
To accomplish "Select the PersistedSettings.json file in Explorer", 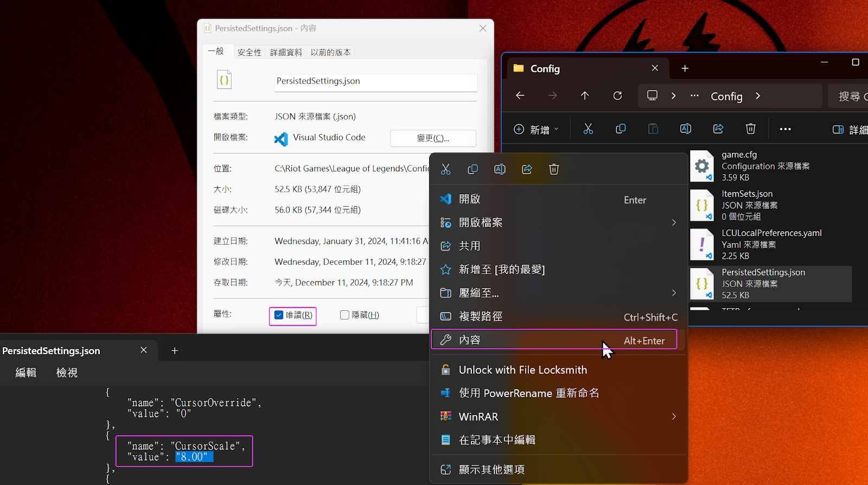I will [770, 284].
